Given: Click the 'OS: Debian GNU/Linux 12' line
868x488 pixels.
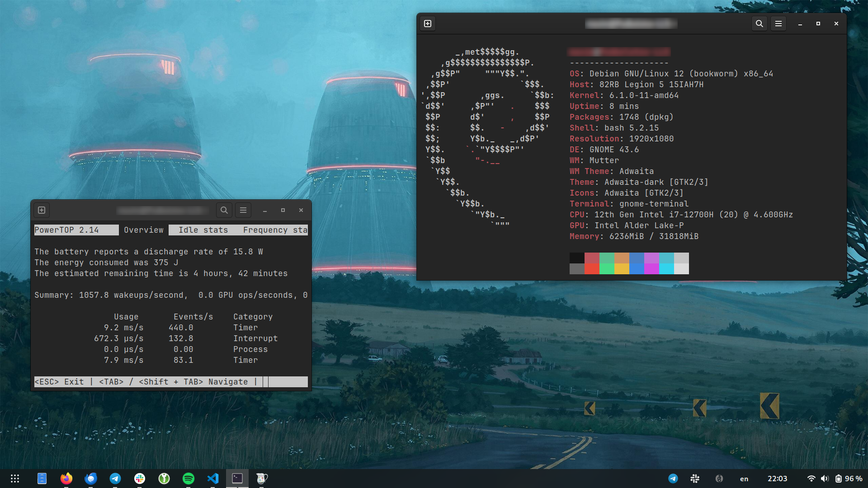Looking at the screenshot, I should point(671,74).
